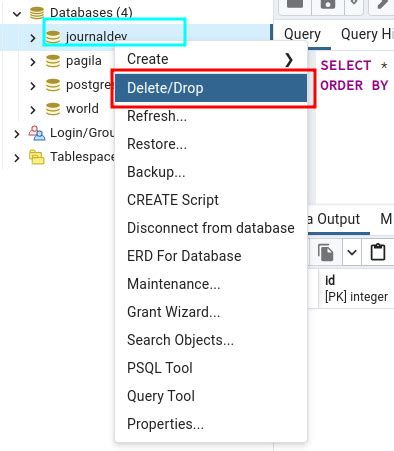394x451 pixels.
Task: Choose Backup... from context menu
Action: pos(211,172)
